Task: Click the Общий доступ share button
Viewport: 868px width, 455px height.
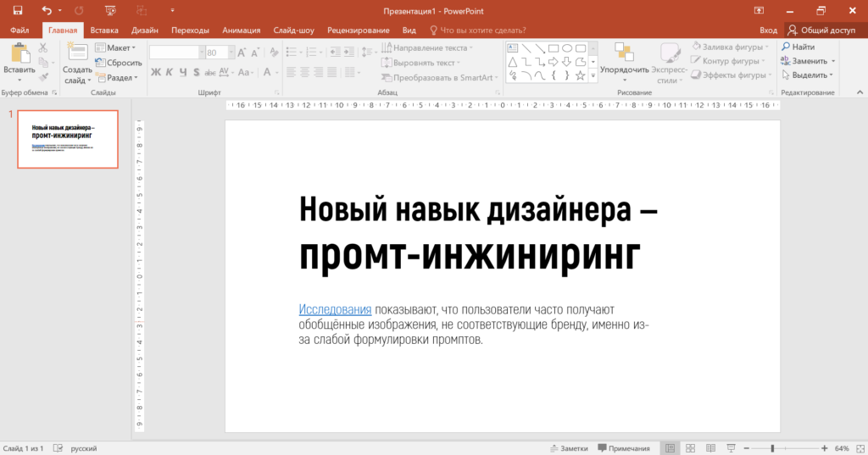Action: [821, 31]
